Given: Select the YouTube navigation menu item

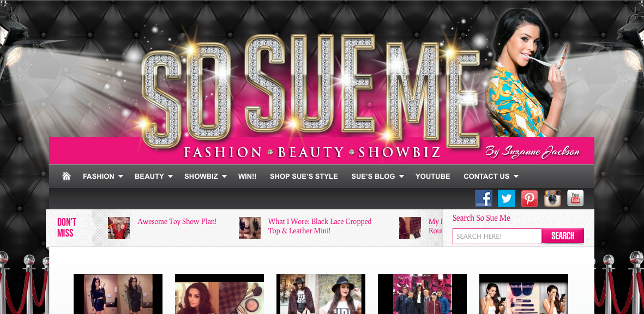Looking at the screenshot, I should point(432,176).
